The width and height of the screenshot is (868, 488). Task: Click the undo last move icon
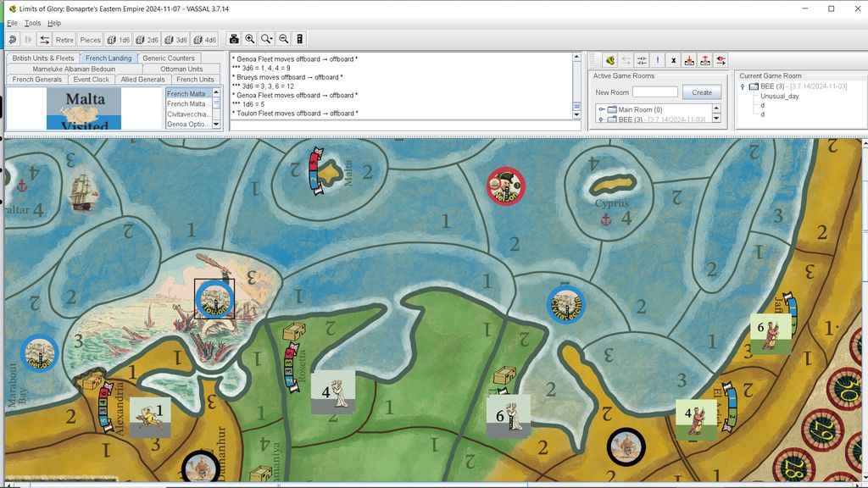pos(12,39)
